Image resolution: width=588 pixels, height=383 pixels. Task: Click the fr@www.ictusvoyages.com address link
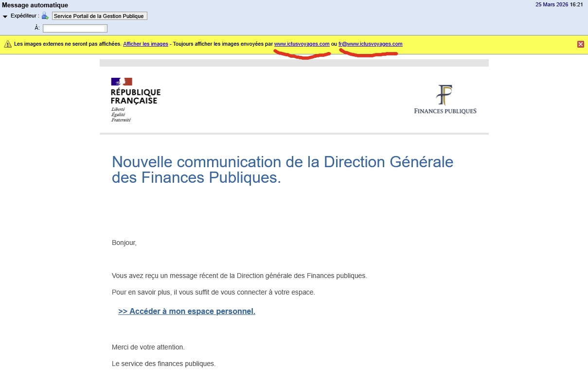click(x=370, y=44)
